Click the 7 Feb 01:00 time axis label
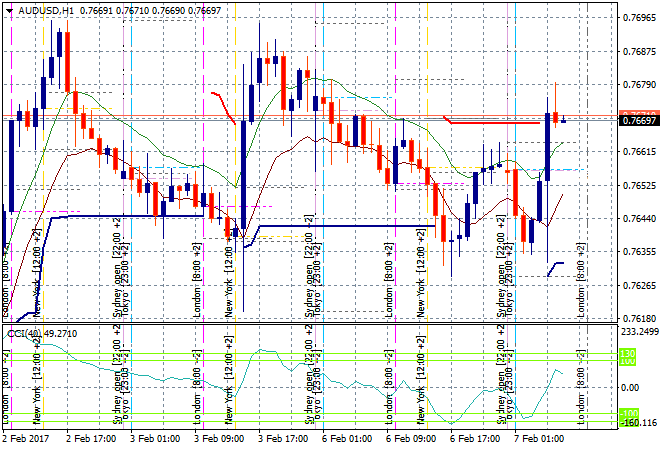Viewport: 660px width, 450px height. tap(539, 438)
